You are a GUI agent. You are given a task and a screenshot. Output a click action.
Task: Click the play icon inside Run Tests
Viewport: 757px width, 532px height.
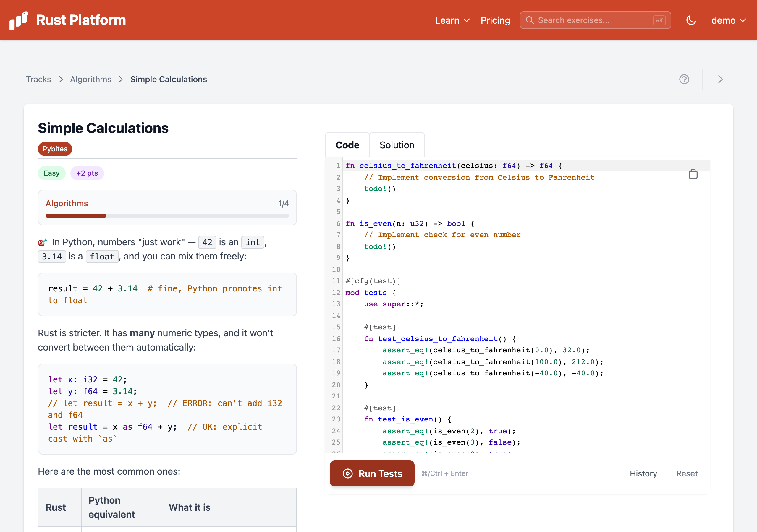347,473
